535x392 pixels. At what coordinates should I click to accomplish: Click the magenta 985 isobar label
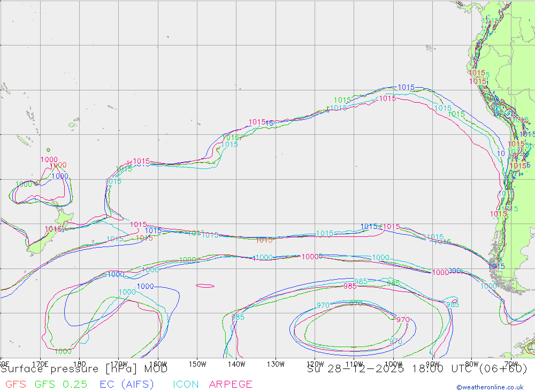(350, 286)
